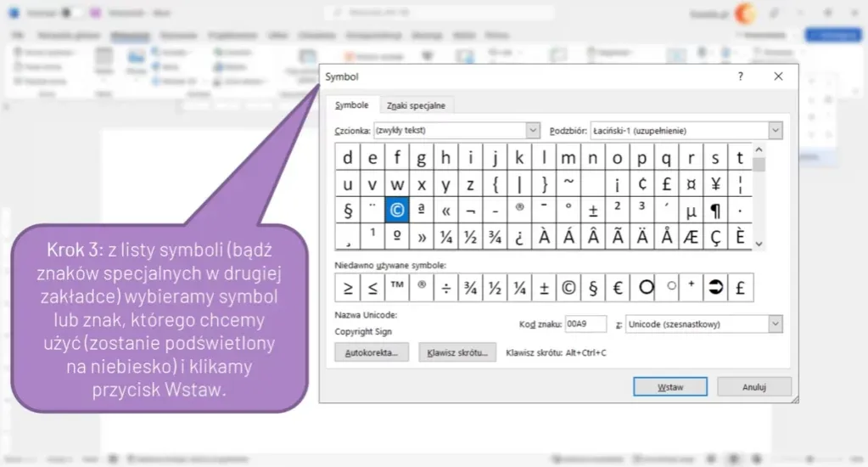Select the yen ¥ symbol
The image size is (868, 467).
click(x=715, y=183)
